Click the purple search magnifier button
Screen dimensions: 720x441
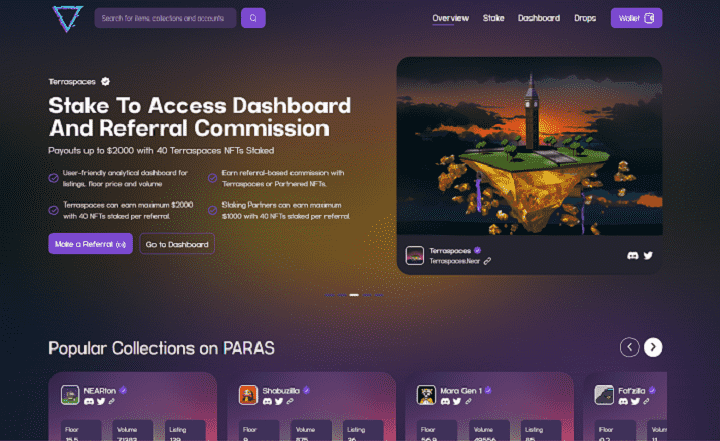[253, 18]
